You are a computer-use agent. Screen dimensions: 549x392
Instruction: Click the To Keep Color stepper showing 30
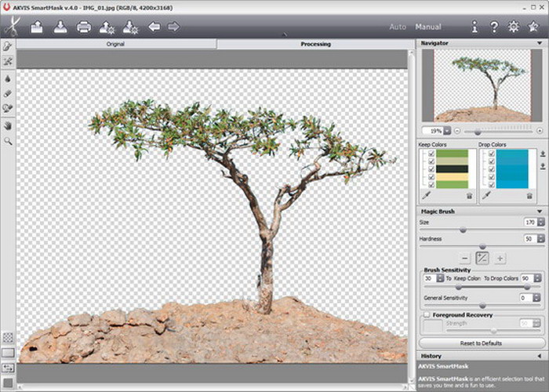(440, 278)
